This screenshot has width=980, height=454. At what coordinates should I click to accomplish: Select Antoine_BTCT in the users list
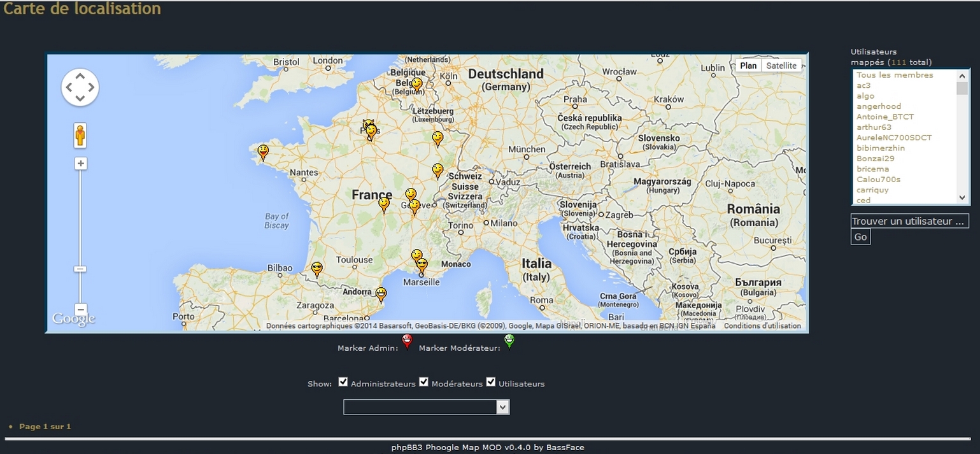pyautogui.click(x=884, y=117)
